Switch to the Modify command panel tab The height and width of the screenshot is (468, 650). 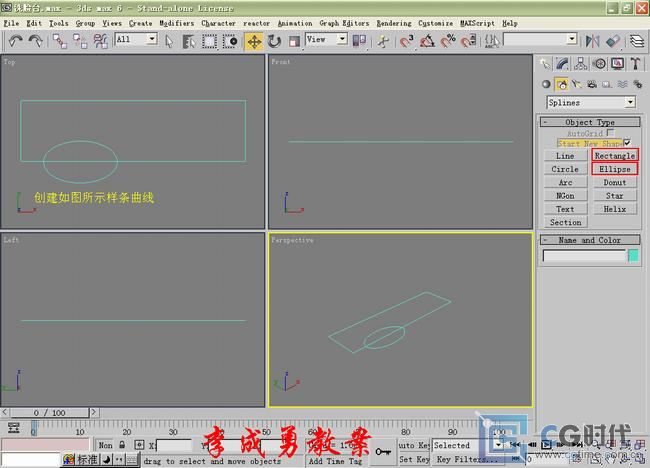[x=563, y=64]
